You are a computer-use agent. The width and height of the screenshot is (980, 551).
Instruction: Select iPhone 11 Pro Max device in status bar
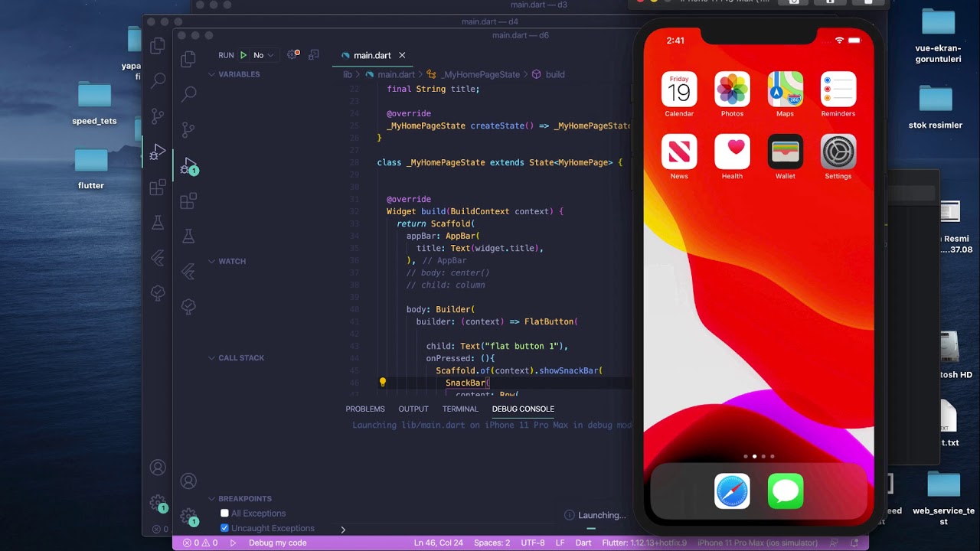[758, 543]
